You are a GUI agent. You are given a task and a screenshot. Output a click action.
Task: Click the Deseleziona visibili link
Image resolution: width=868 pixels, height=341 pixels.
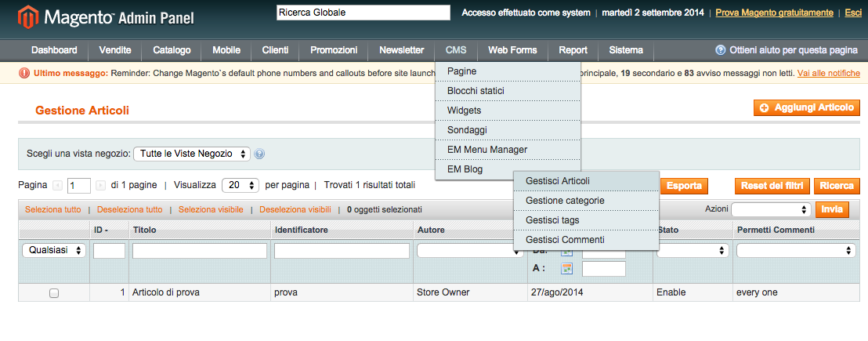click(295, 210)
